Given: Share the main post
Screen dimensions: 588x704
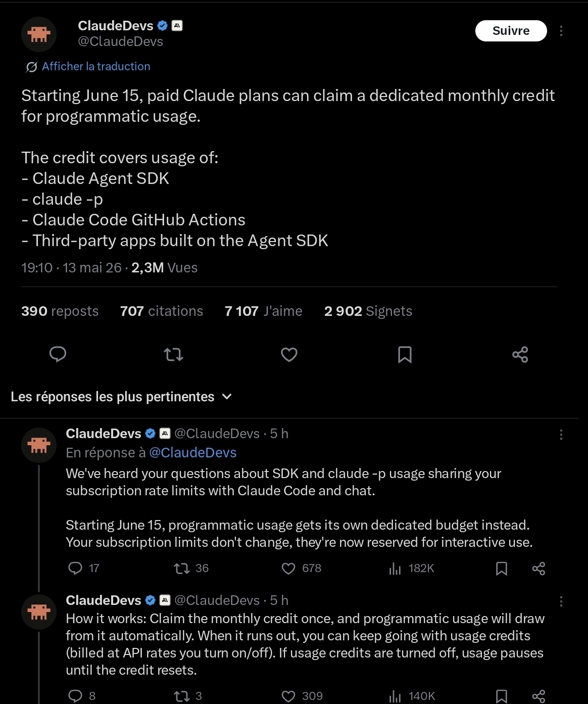Looking at the screenshot, I should click(x=520, y=354).
